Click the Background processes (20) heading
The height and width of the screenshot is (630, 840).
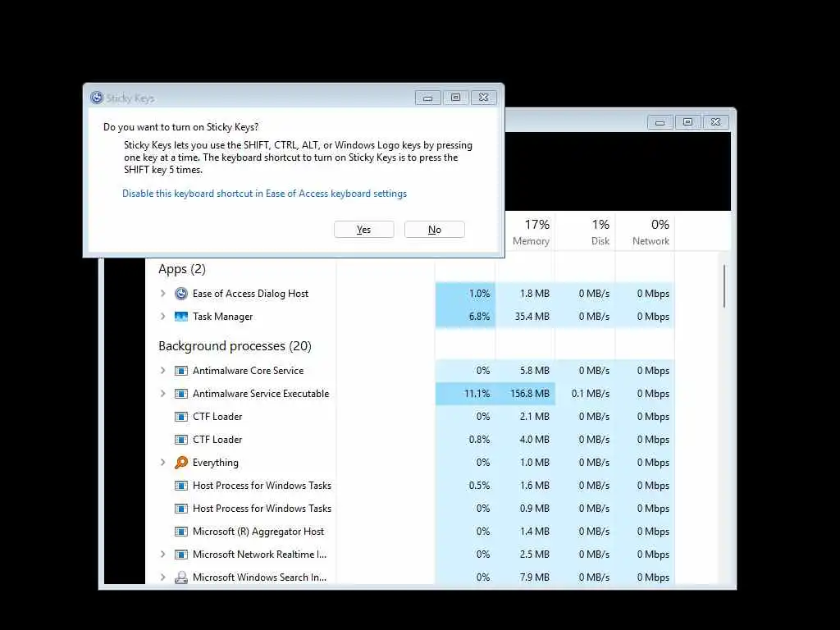(235, 346)
